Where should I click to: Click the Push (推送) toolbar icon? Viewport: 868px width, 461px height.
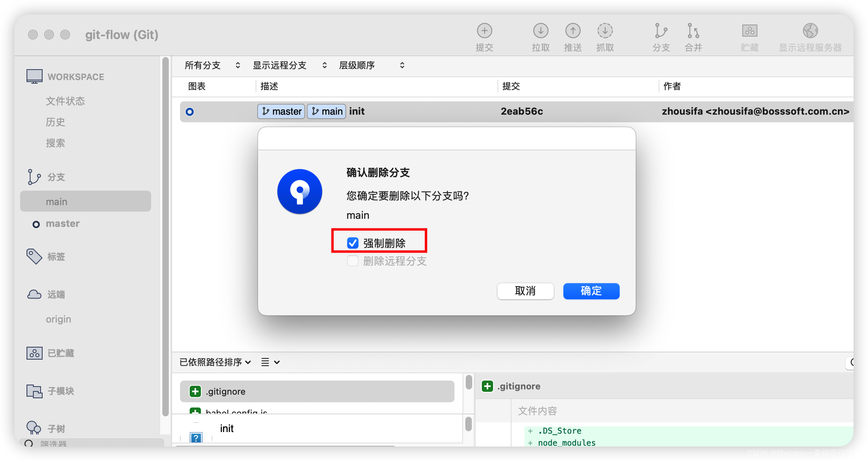coord(573,31)
